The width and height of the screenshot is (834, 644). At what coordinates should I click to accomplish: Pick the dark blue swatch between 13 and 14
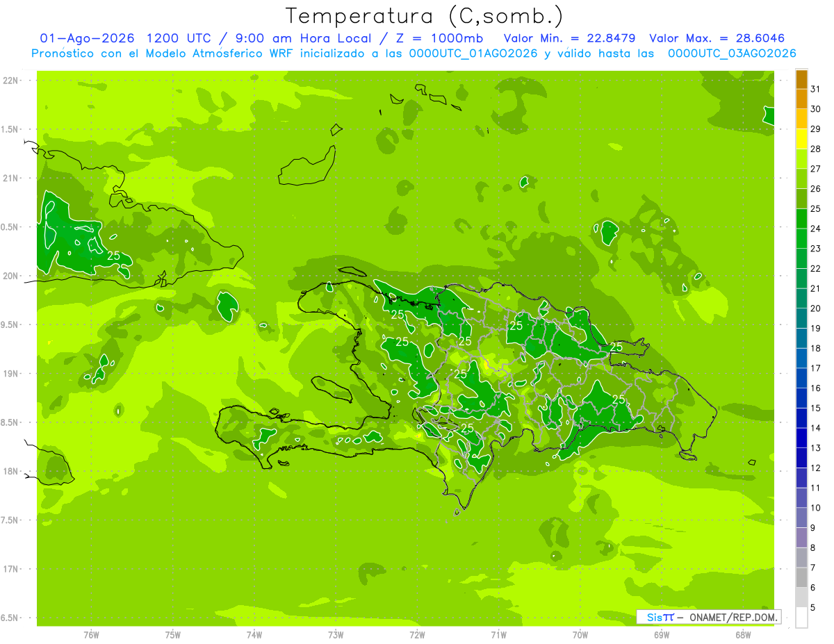[x=801, y=438]
